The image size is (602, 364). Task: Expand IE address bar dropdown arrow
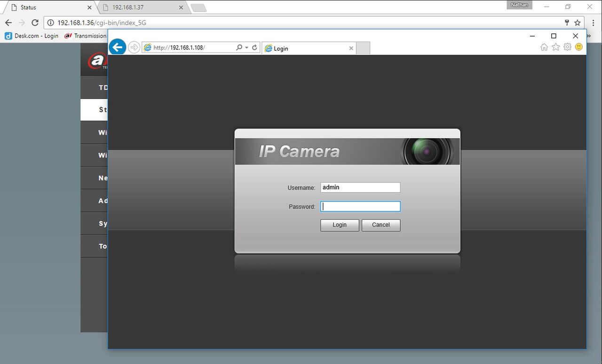pos(246,47)
